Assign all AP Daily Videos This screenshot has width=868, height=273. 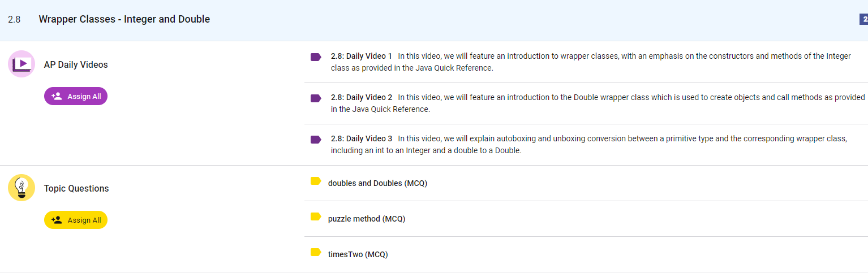pos(76,96)
